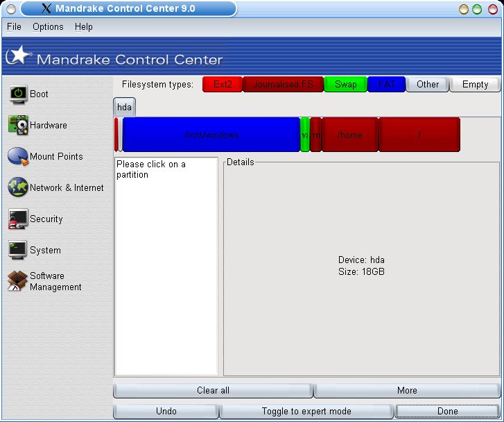Click the Security label in sidebar
The height and width of the screenshot is (422, 504).
(x=46, y=219)
